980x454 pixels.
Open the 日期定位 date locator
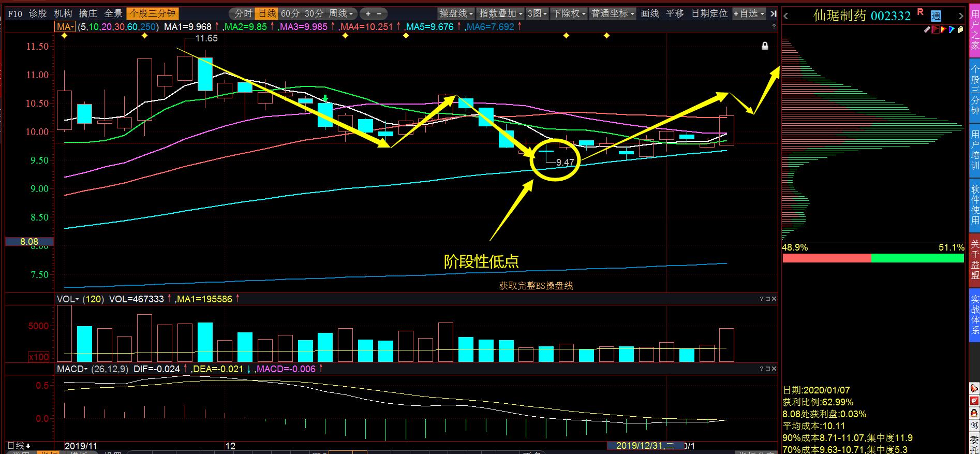(709, 13)
